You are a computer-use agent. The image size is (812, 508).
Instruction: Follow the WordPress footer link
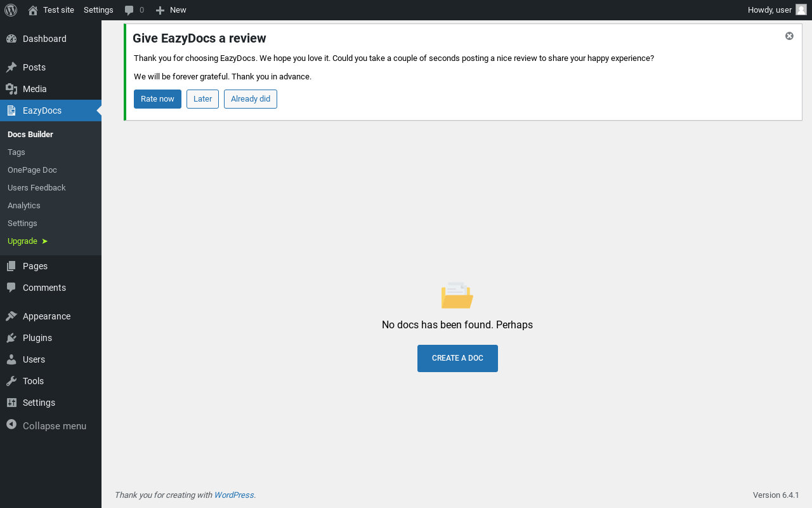pyautogui.click(x=234, y=495)
